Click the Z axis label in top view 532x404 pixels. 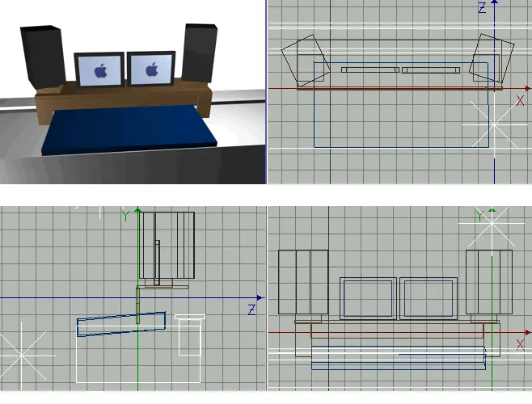[482, 7]
